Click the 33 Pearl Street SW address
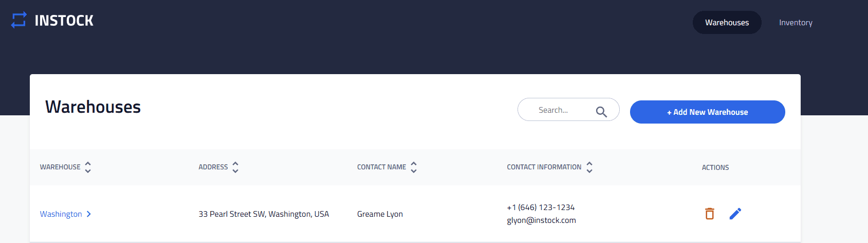 (x=264, y=214)
